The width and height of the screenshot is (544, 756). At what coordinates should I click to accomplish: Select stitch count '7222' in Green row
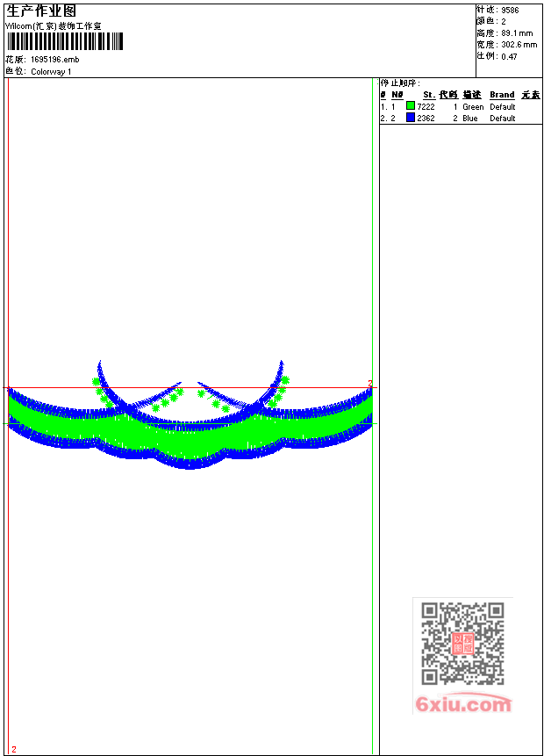point(426,106)
